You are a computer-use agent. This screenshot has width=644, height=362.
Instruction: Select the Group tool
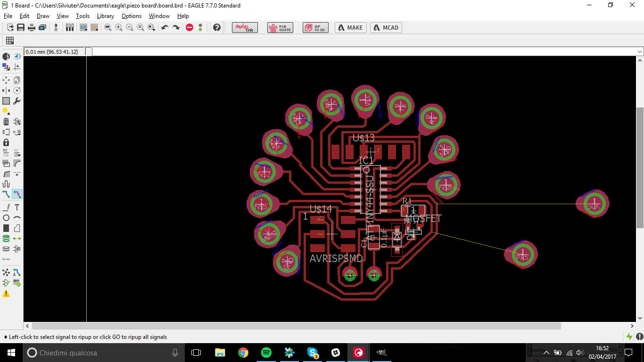click(6, 101)
